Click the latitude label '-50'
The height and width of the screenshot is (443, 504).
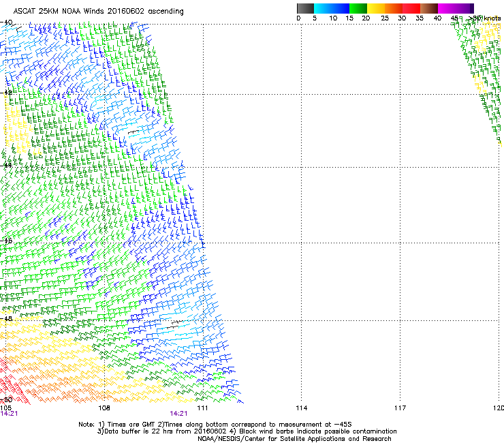tap(6, 399)
